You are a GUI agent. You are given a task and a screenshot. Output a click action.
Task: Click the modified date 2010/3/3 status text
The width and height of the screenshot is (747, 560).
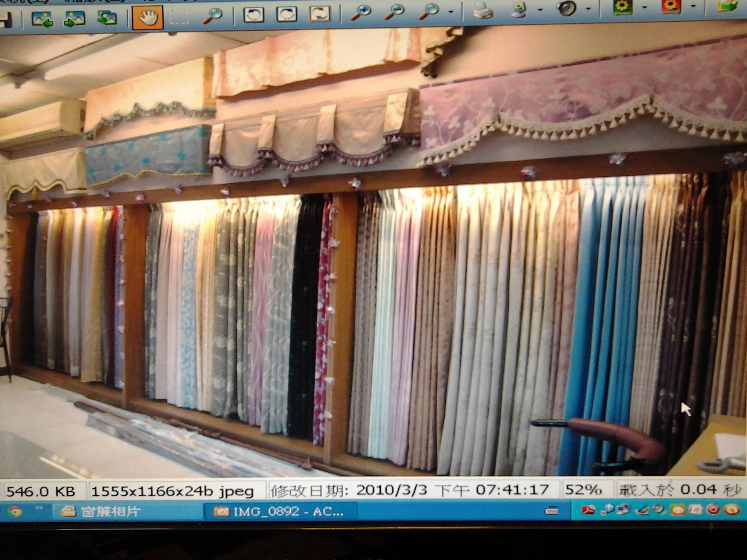[x=409, y=490]
